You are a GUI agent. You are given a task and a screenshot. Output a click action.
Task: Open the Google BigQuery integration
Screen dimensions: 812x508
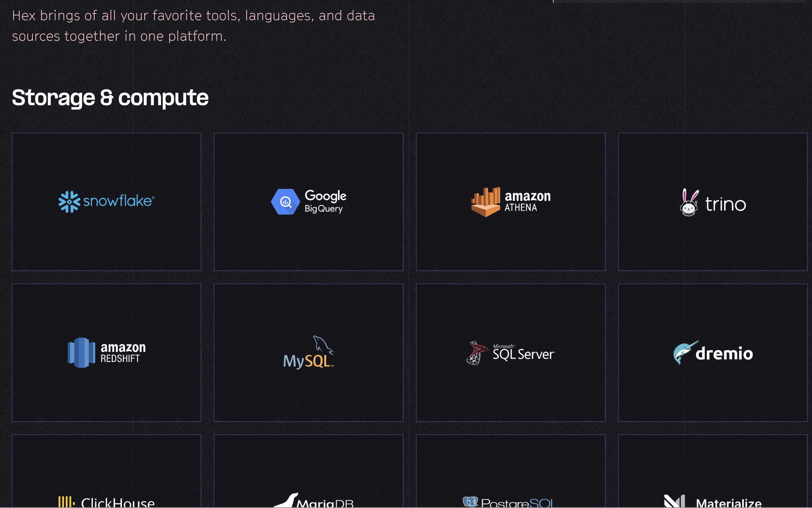tap(308, 202)
